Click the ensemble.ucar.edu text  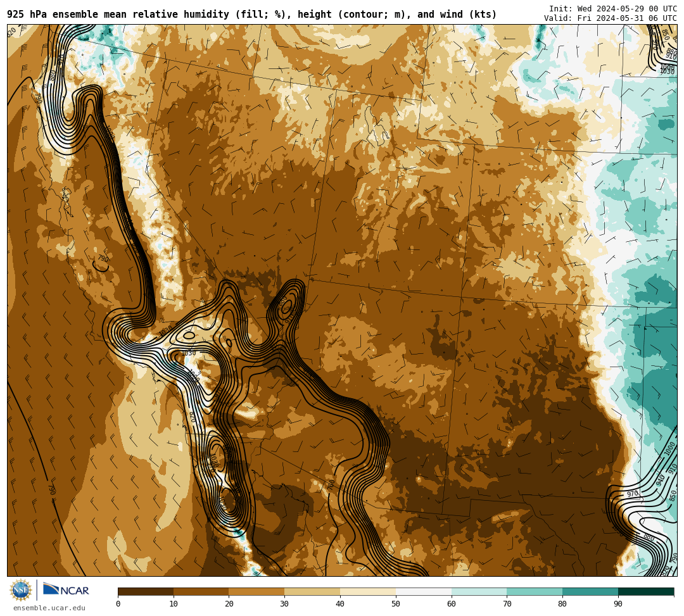tap(49, 608)
